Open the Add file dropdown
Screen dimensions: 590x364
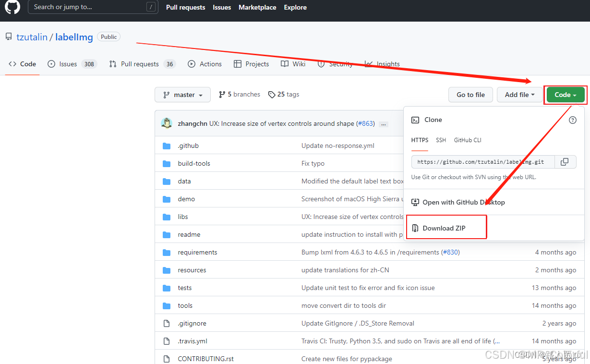tap(519, 95)
